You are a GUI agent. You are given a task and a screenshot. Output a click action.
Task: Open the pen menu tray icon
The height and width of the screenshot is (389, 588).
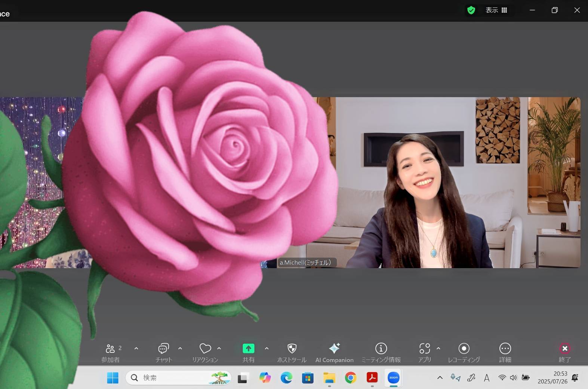point(471,378)
